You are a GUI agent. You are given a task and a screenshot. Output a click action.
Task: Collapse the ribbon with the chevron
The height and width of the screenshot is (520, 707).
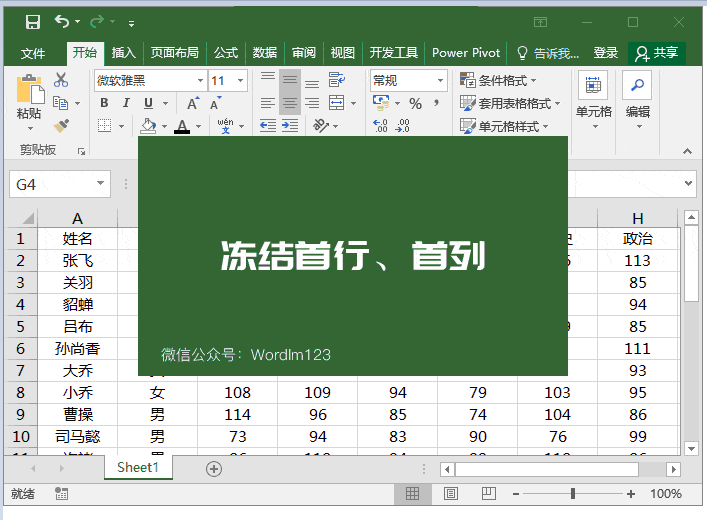point(687,151)
